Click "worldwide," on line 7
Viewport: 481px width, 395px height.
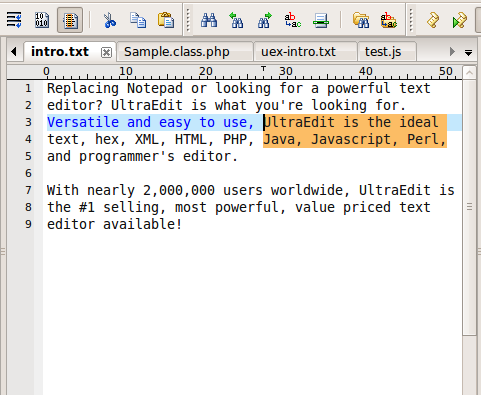coord(311,190)
